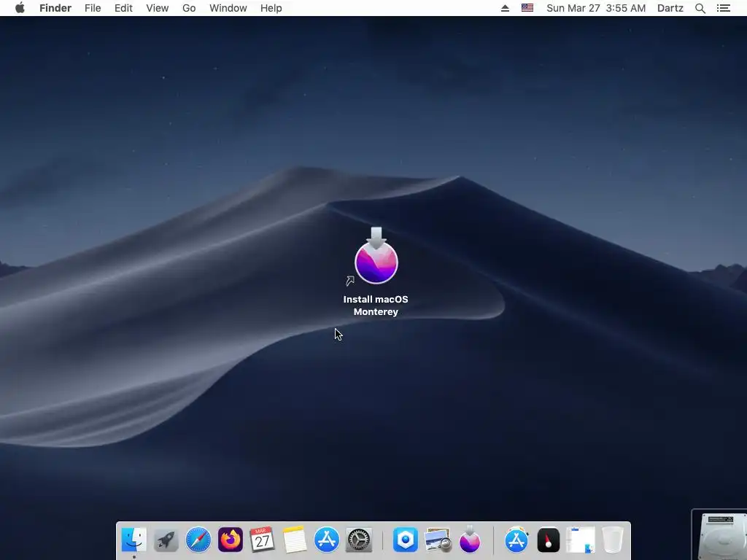Launch Safari from the Dock
This screenshot has width=747, height=560.
pyautogui.click(x=198, y=540)
